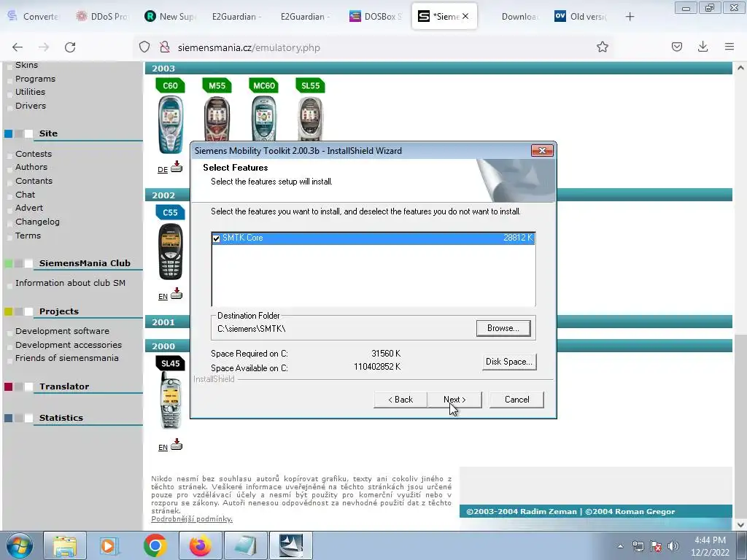Open the tracking protection shield icon
The width and height of the screenshot is (747, 560).
tap(144, 47)
